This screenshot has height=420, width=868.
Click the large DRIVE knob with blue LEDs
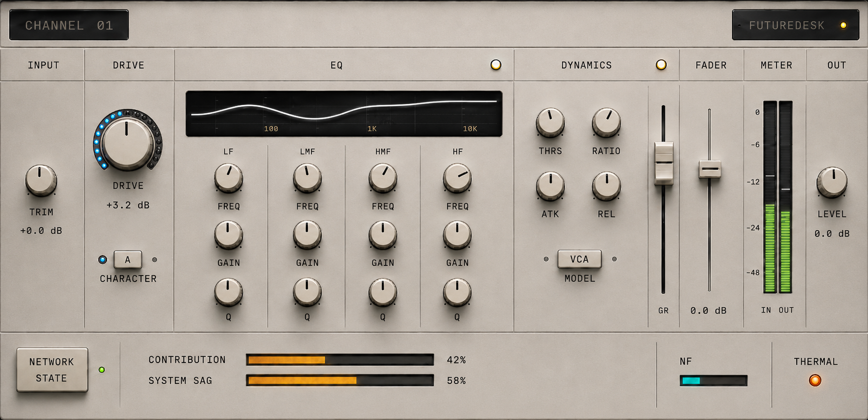(128, 141)
